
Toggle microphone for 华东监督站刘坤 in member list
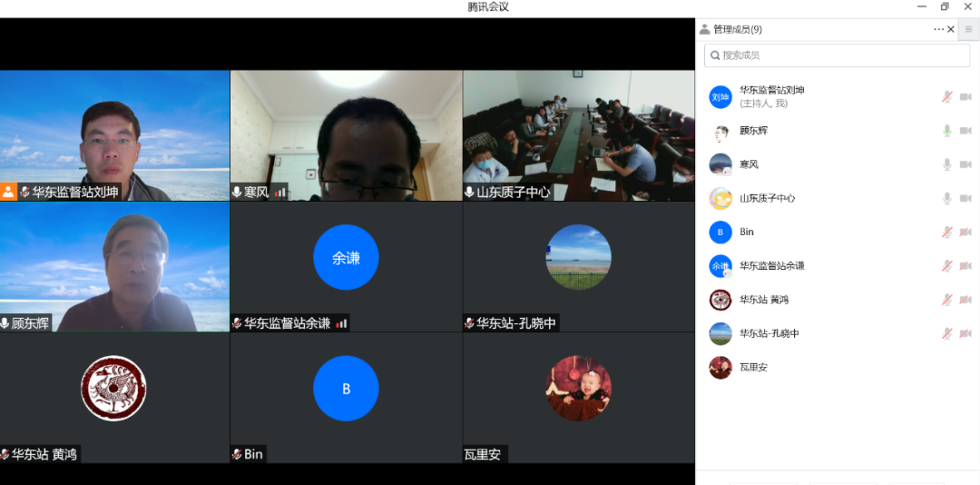(x=947, y=96)
